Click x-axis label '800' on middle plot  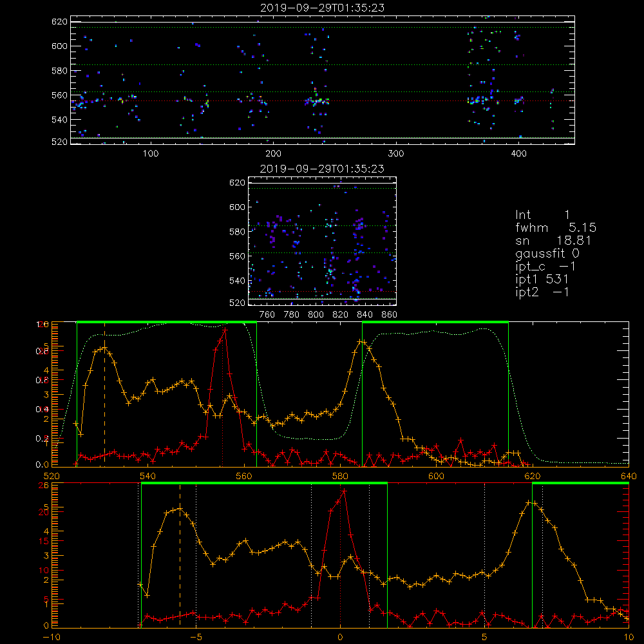(x=316, y=315)
